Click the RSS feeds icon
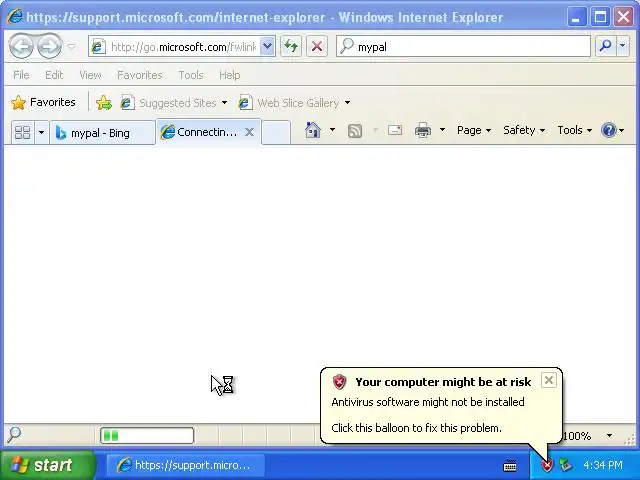 pos(355,131)
